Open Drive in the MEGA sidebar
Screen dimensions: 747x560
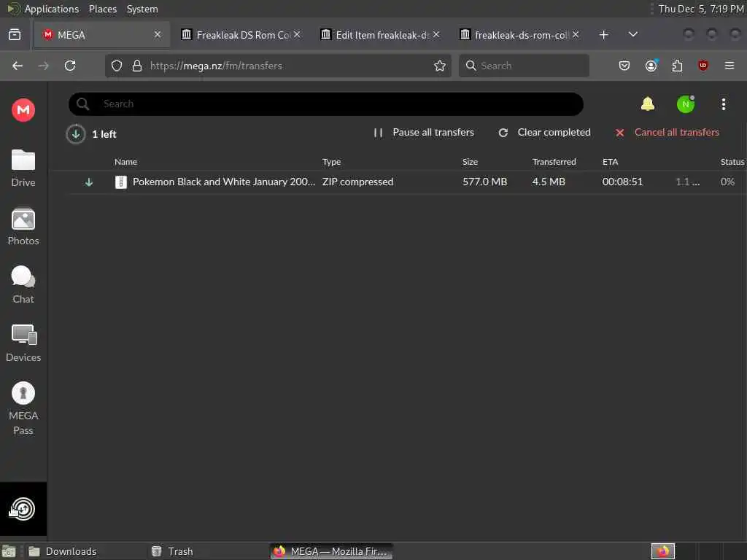(23, 168)
